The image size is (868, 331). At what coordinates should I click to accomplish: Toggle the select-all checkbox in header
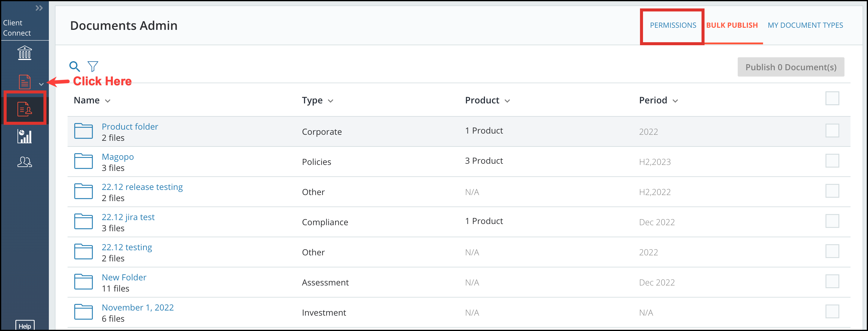tap(832, 98)
